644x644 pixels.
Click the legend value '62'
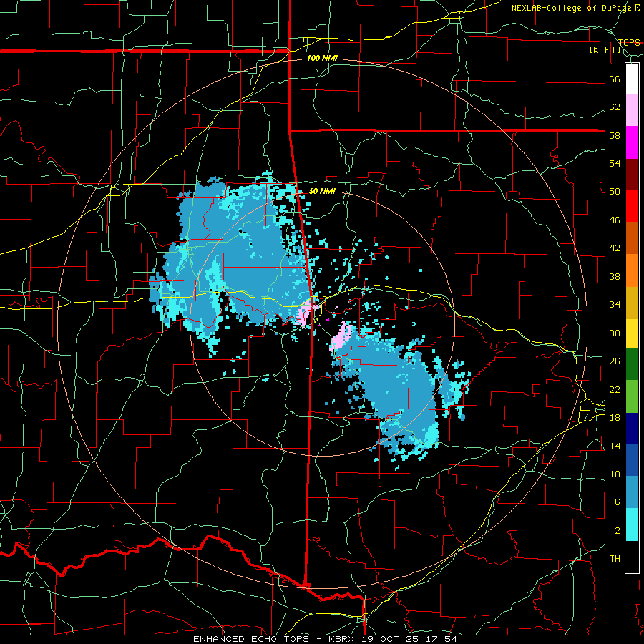615,107
